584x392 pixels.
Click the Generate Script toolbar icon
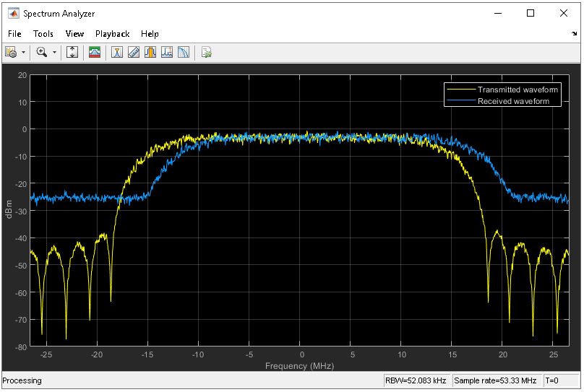[206, 52]
